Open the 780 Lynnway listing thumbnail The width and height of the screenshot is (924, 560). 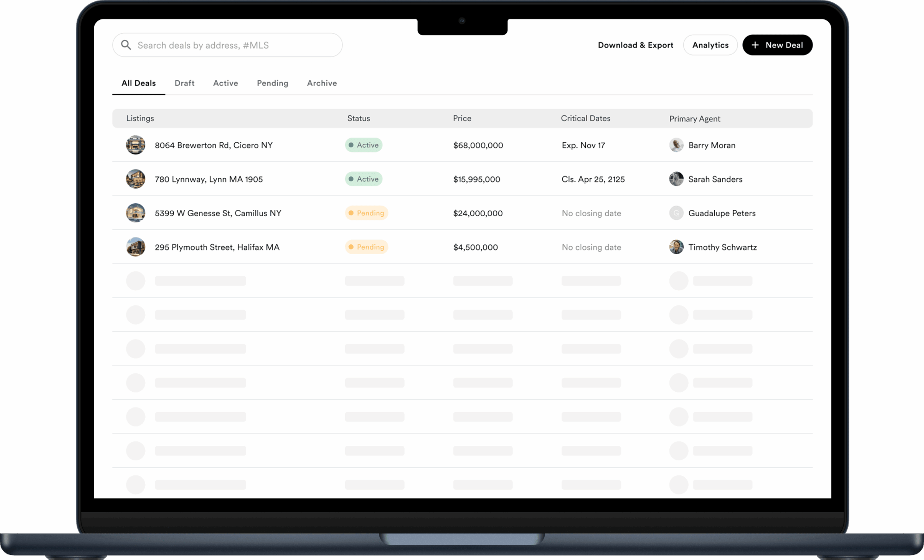pos(136,179)
